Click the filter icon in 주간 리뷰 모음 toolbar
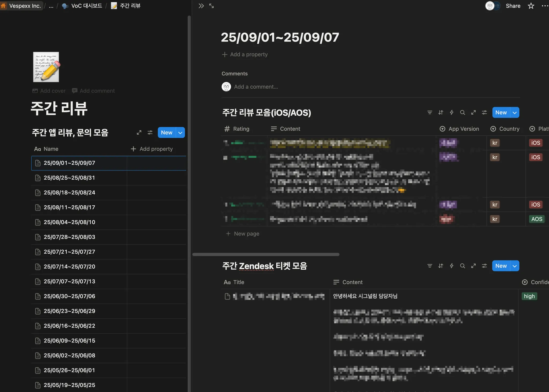The height and width of the screenshot is (392, 549). [x=430, y=112]
